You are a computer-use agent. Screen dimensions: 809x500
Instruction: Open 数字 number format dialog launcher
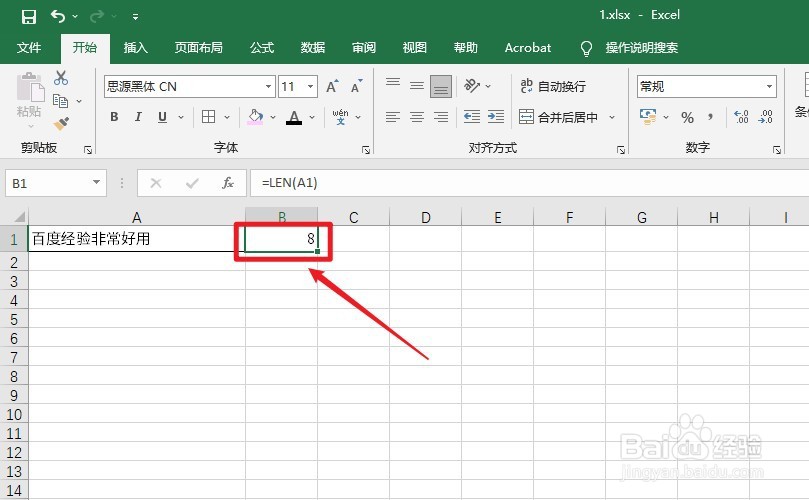tap(776, 150)
